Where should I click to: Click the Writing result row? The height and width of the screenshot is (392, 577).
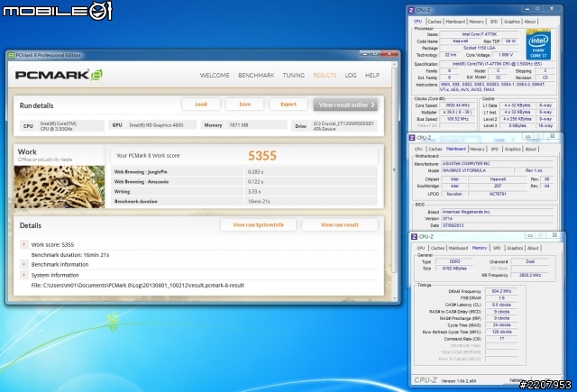point(244,192)
